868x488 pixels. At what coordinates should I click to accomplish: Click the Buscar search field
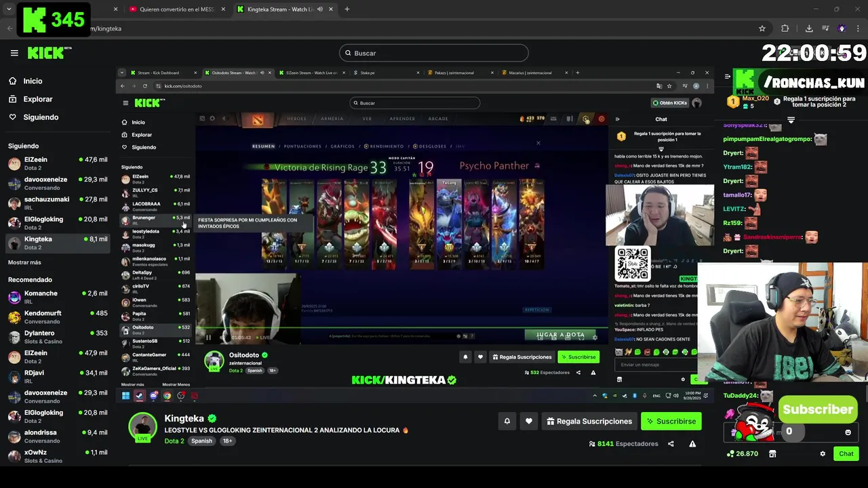[434, 53]
